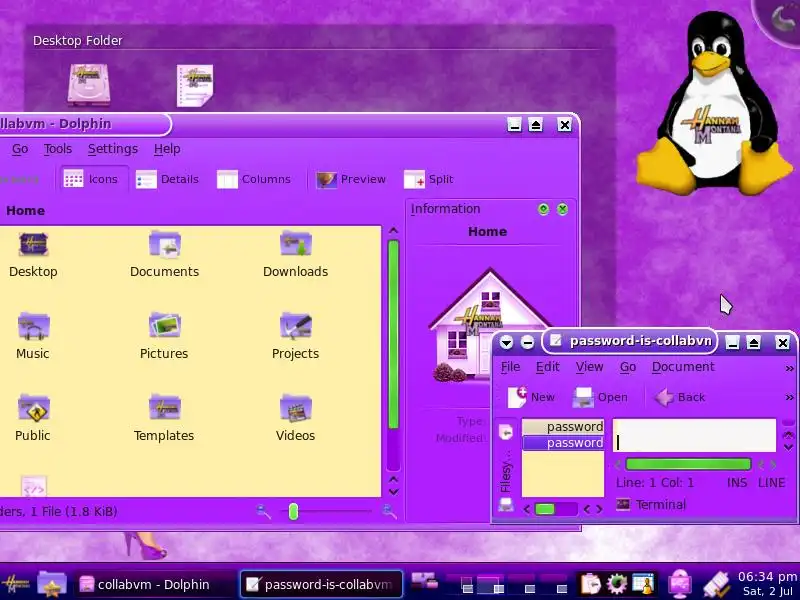Screen dimensions: 800x600
Task: Click the zoom out magnifier in Dolphin status bar
Action: [263, 511]
